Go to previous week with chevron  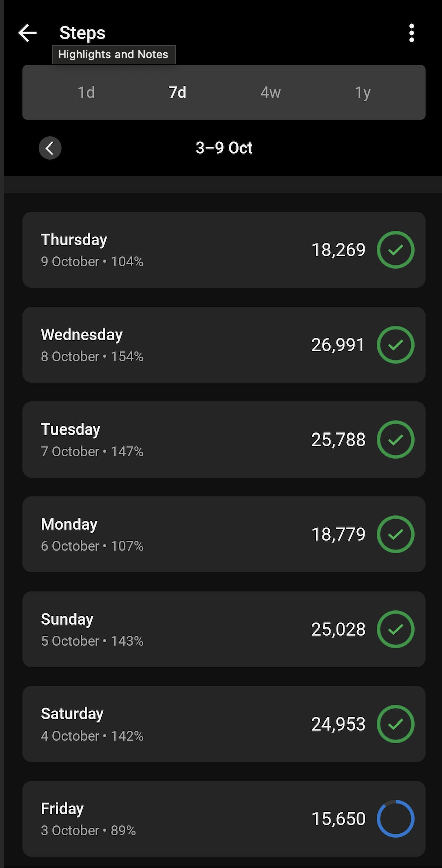pos(50,148)
